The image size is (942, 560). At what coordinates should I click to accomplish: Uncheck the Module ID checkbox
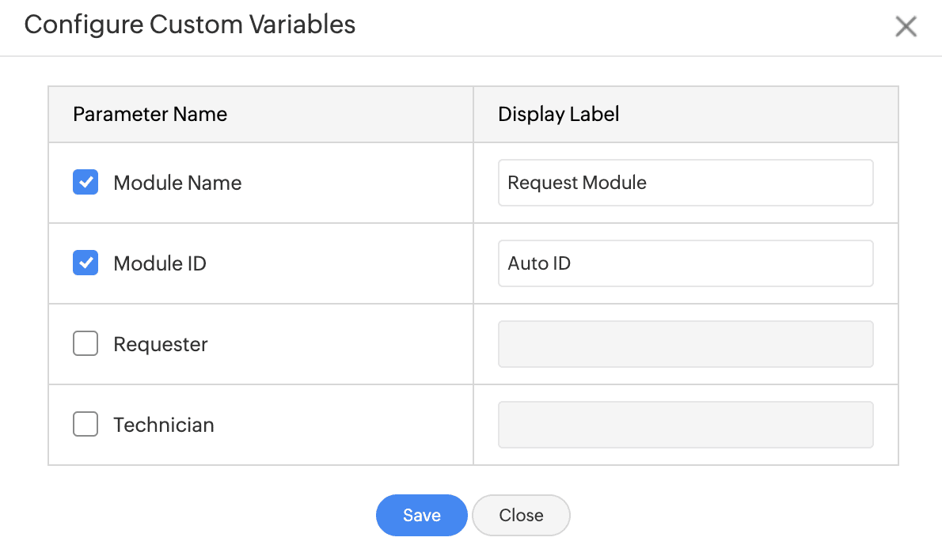[x=85, y=263]
